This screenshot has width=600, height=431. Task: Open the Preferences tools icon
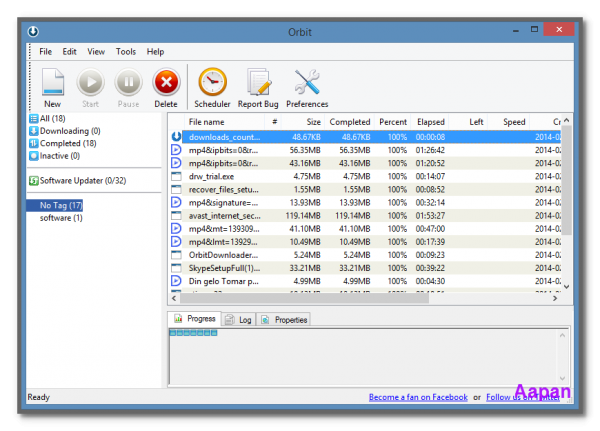(307, 82)
